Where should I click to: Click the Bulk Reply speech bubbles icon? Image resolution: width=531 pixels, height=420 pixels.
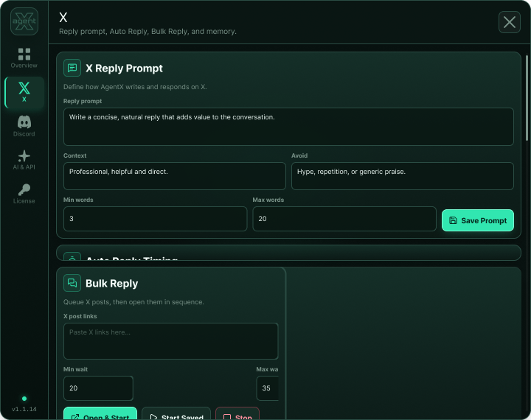click(72, 283)
